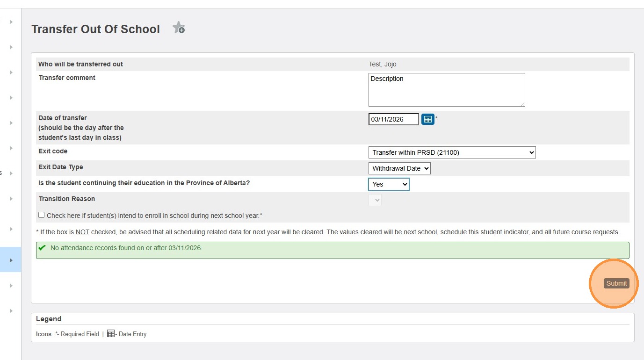644x360 pixels.
Task: Expand the topmost sidebar menu arrow
Action: pyautogui.click(x=11, y=22)
